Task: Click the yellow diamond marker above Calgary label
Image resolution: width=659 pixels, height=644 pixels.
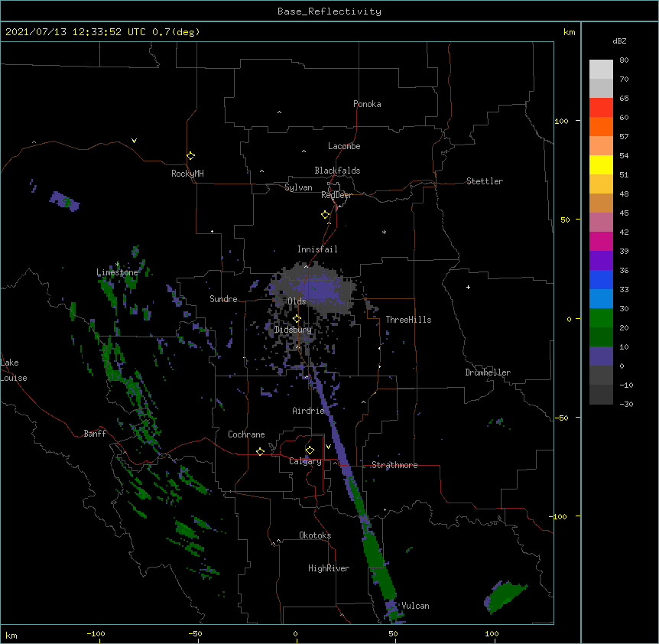Action: [310, 450]
